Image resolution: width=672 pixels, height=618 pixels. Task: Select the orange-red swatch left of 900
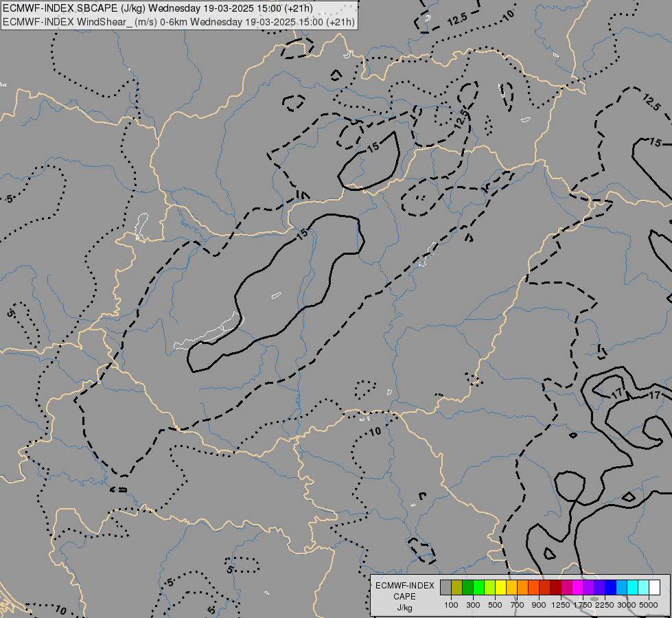coord(533,588)
